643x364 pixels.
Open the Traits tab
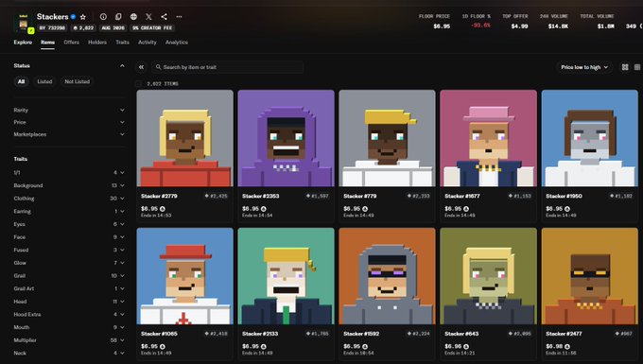click(x=122, y=43)
